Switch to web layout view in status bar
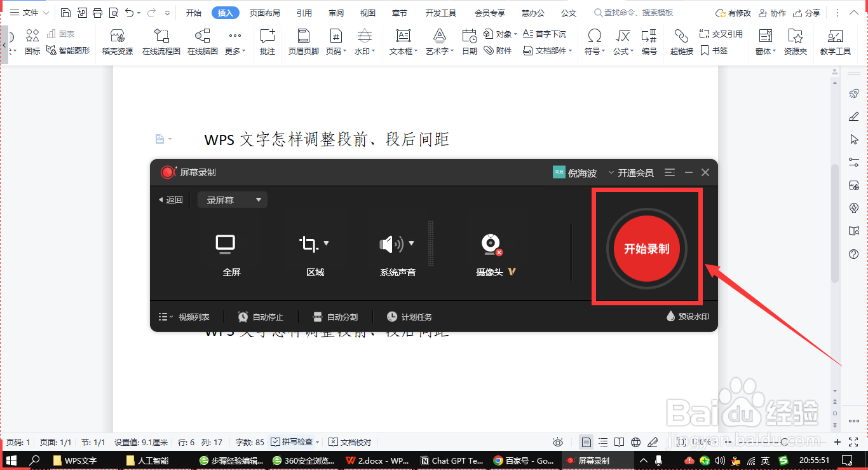868x470 pixels. pos(636,442)
